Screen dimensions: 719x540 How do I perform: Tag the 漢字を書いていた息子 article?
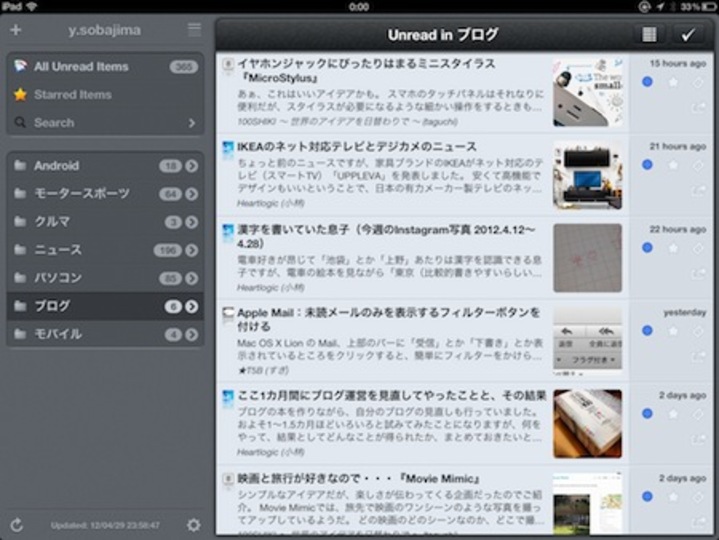point(698,248)
